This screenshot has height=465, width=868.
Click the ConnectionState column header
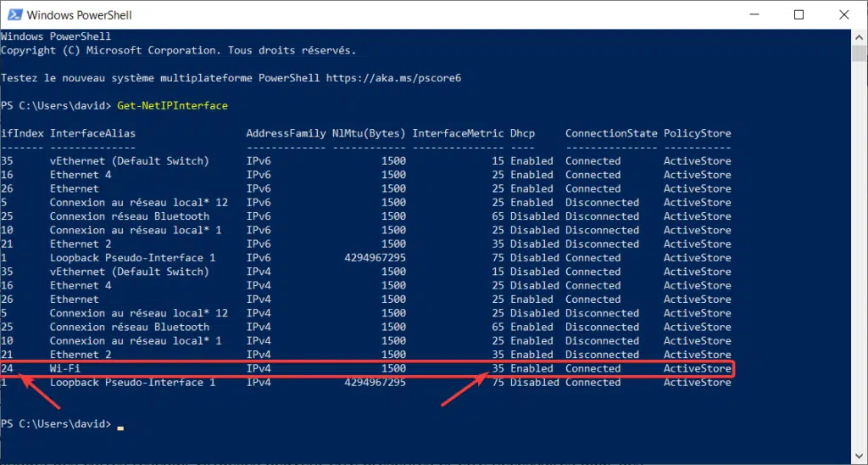click(x=611, y=133)
